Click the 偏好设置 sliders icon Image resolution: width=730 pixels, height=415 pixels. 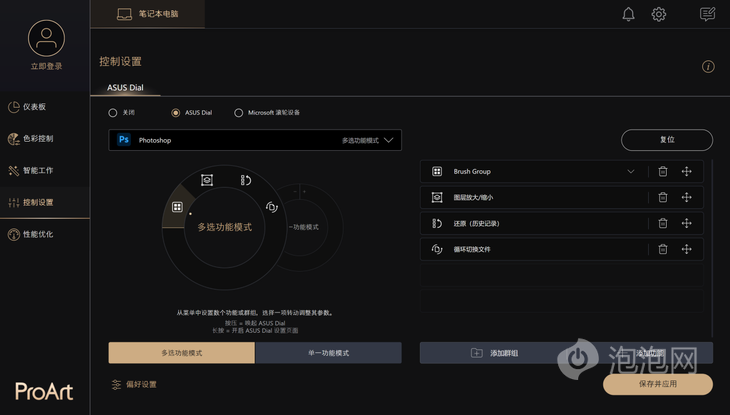coord(116,384)
